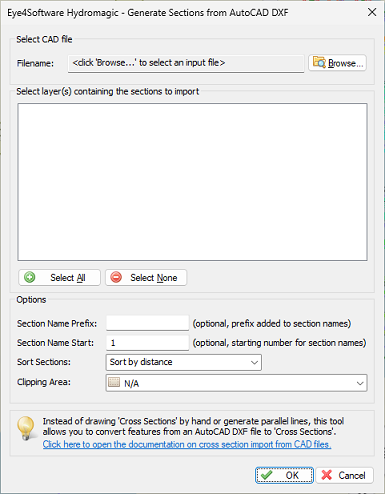Click the clipping area grid icon
This screenshot has height=494, width=385.
[114, 382]
